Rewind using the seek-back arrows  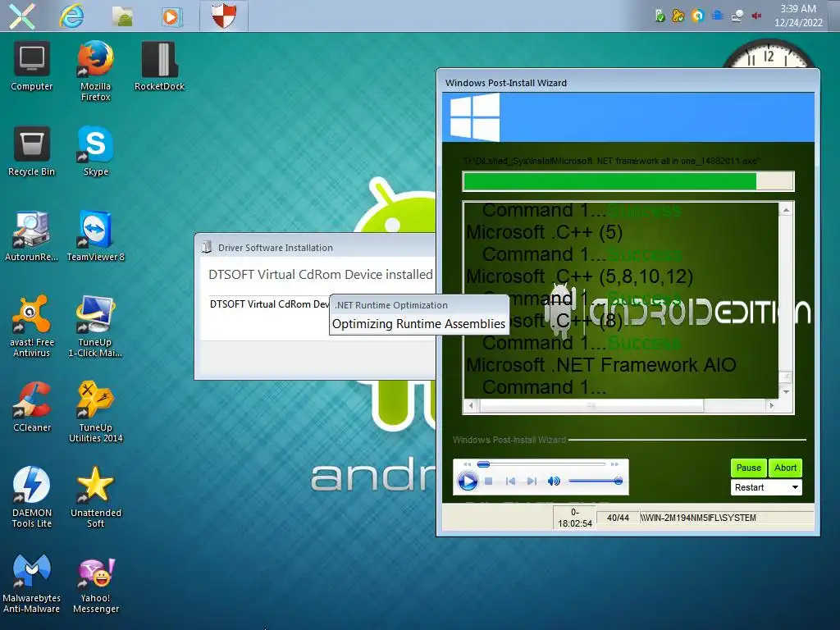click(x=467, y=464)
